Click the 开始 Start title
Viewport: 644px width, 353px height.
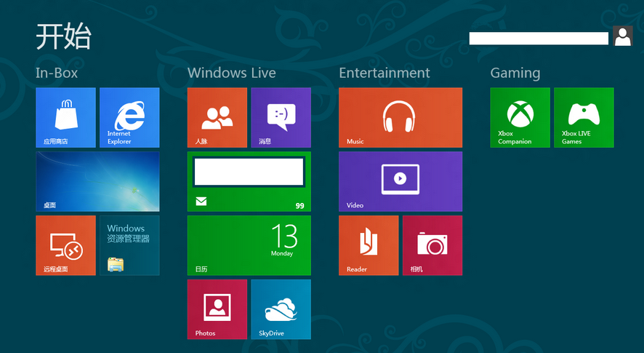pos(63,36)
